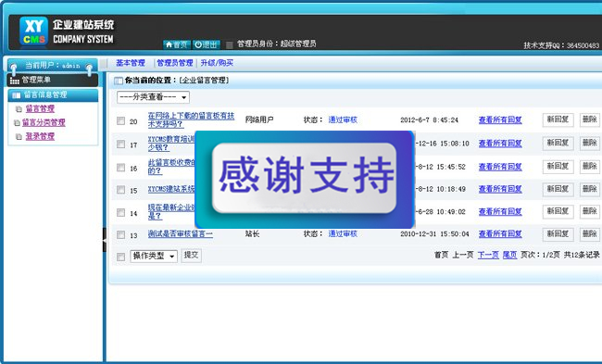
Task: Tick checkbox for message 13
Action: [120, 234]
